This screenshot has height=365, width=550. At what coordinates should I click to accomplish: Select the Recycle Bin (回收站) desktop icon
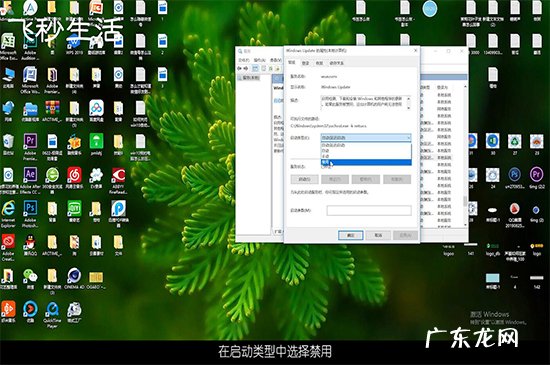coord(8,143)
